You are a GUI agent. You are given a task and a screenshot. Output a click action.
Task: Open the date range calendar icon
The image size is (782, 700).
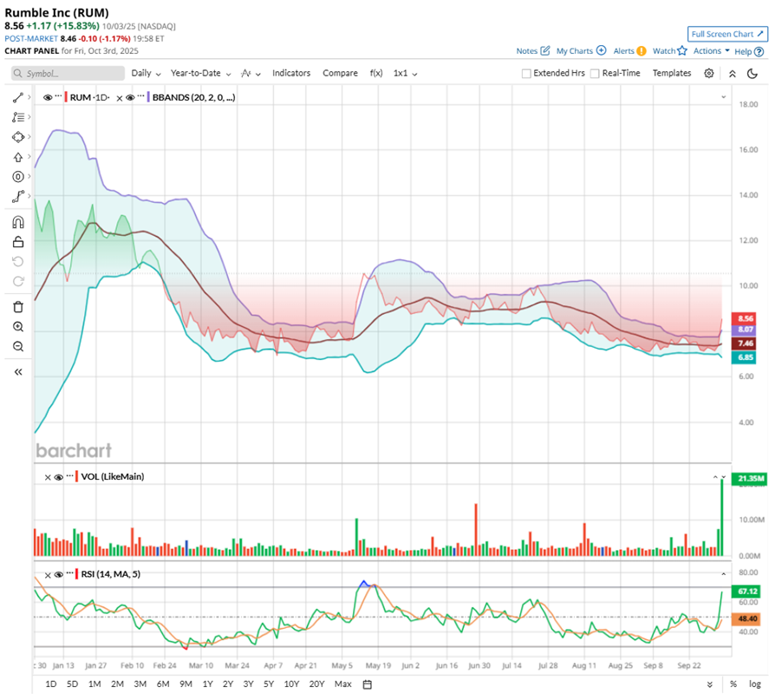coord(367,684)
